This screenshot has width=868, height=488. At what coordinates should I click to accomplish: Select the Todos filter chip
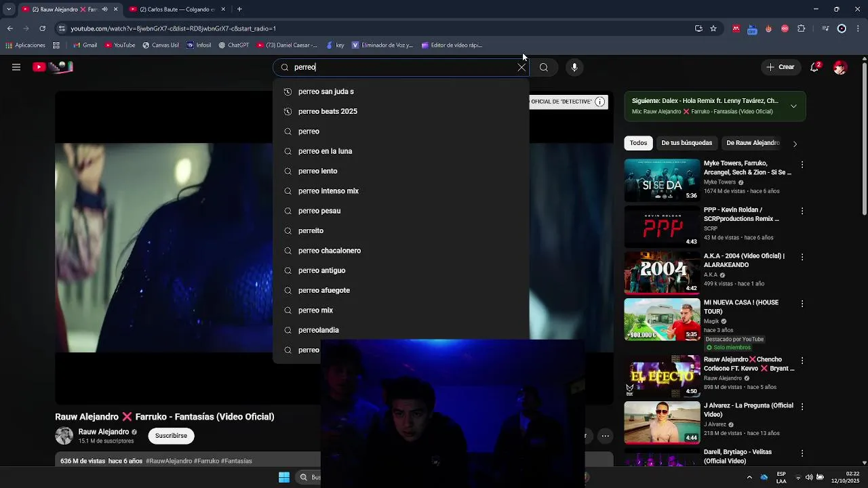pyautogui.click(x=638, y=143)
